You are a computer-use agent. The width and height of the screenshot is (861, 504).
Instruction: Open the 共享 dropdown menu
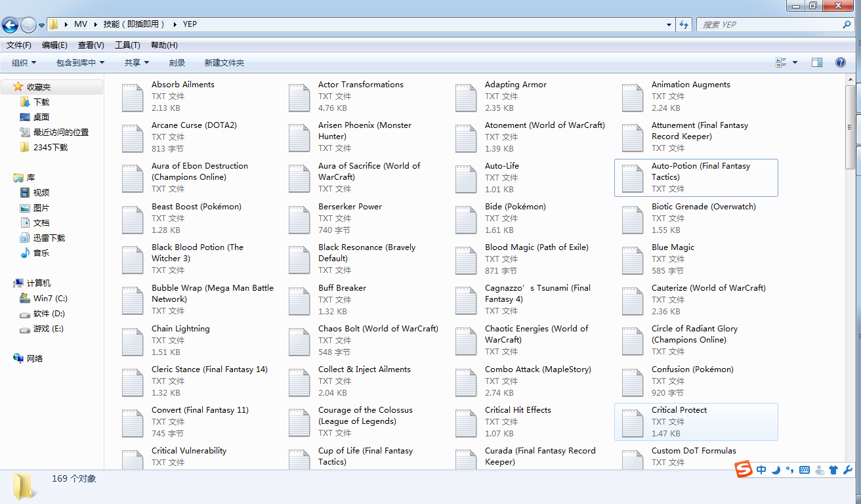click(137, 62)
